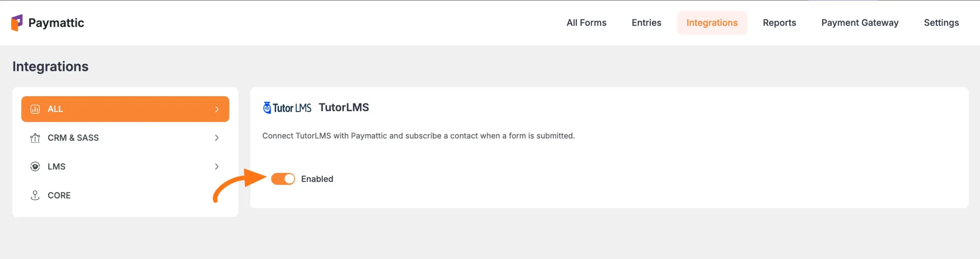Screen dimensions: 980x259
Task: Click the Paymattic logo icon
Action: pos(17,23)
